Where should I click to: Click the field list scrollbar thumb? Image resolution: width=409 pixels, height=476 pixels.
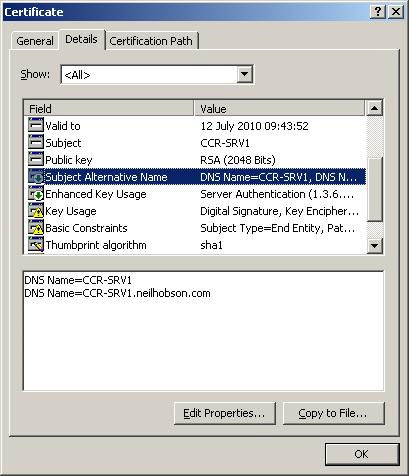pyautogui.click(x=375, y=189)
